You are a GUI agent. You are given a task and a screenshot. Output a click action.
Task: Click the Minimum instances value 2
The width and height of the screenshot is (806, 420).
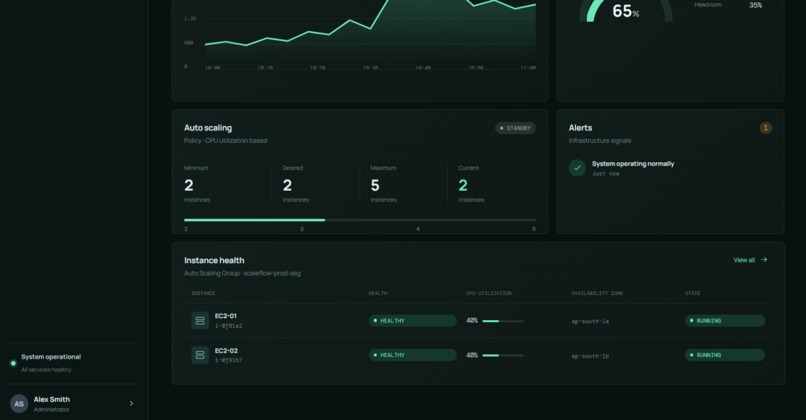[x=189, y=185]
